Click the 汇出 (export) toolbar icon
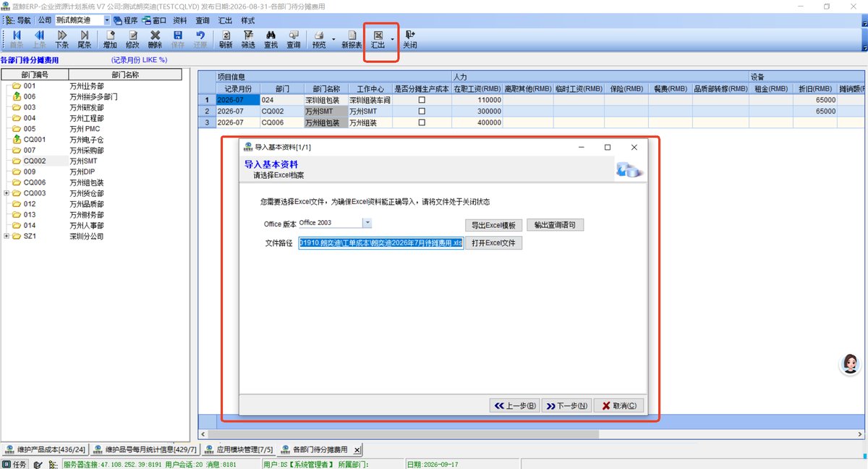Viewport: 868px width, 469px height. 378,39
